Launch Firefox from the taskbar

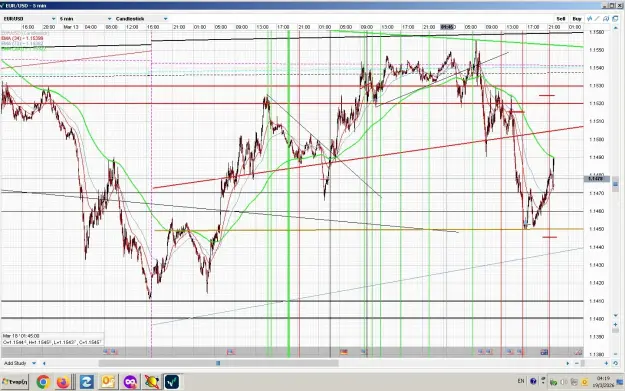point(63,382)
